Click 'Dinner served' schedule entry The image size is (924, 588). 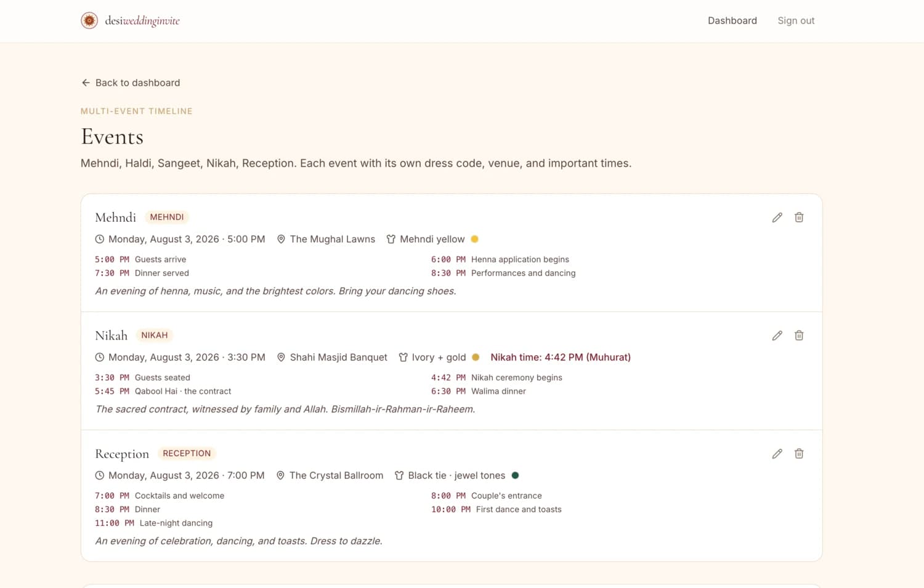(x=162, y=273)
